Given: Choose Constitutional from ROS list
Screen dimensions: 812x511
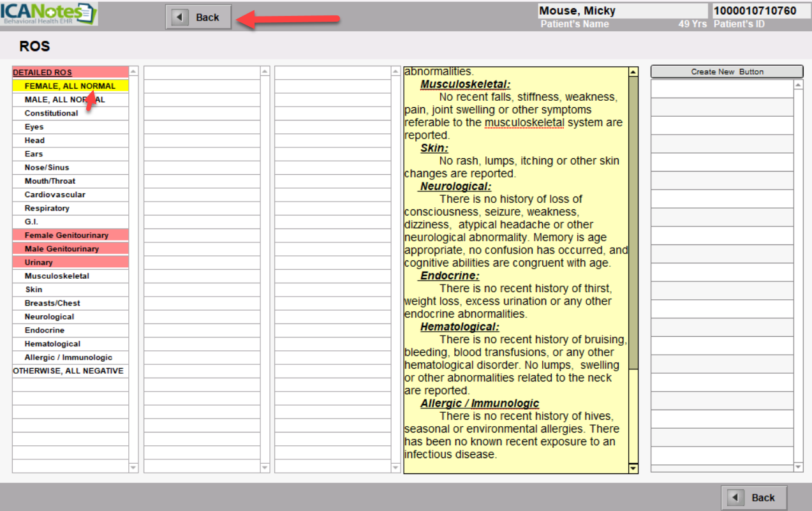Looking at the screenshot, I should pos(51,114).
